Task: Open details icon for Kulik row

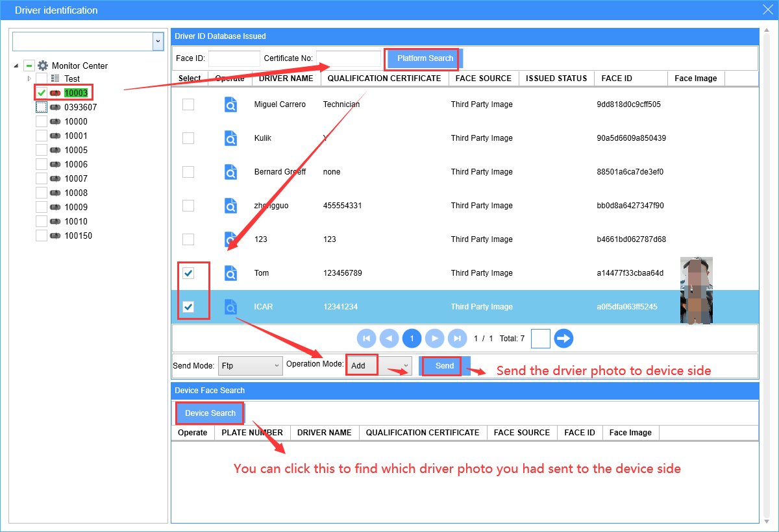Action: (x=230, y=138)
